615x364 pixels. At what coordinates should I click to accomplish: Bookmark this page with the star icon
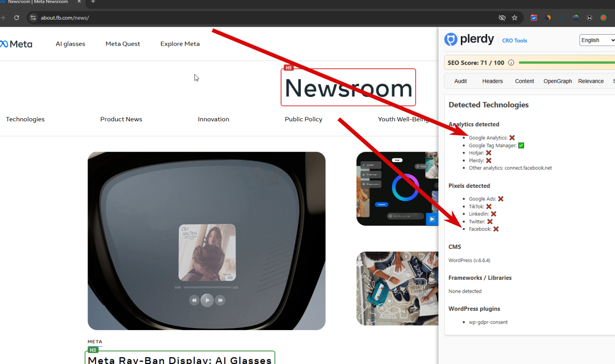pos(514,18)
